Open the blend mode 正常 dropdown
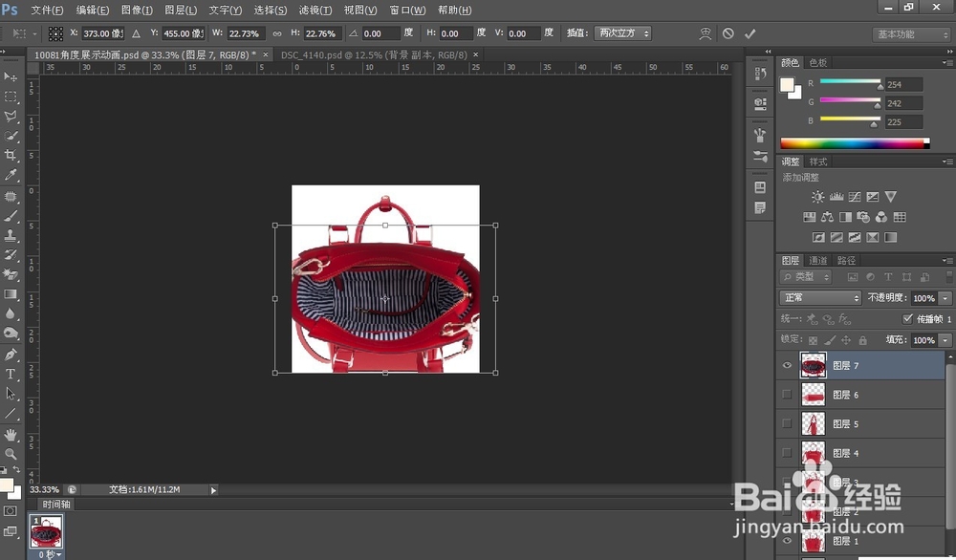This screenshot has width=956, height=560. pos(820,297)
